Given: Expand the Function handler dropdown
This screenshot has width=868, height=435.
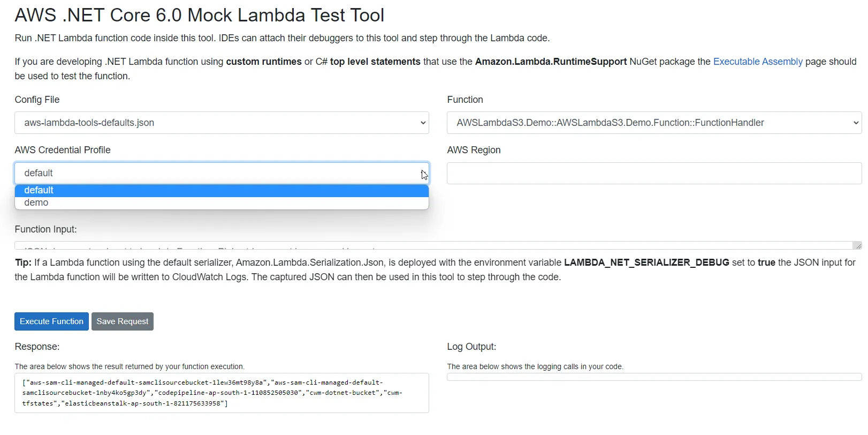Looking at the screenshot, I should point(653,123).
